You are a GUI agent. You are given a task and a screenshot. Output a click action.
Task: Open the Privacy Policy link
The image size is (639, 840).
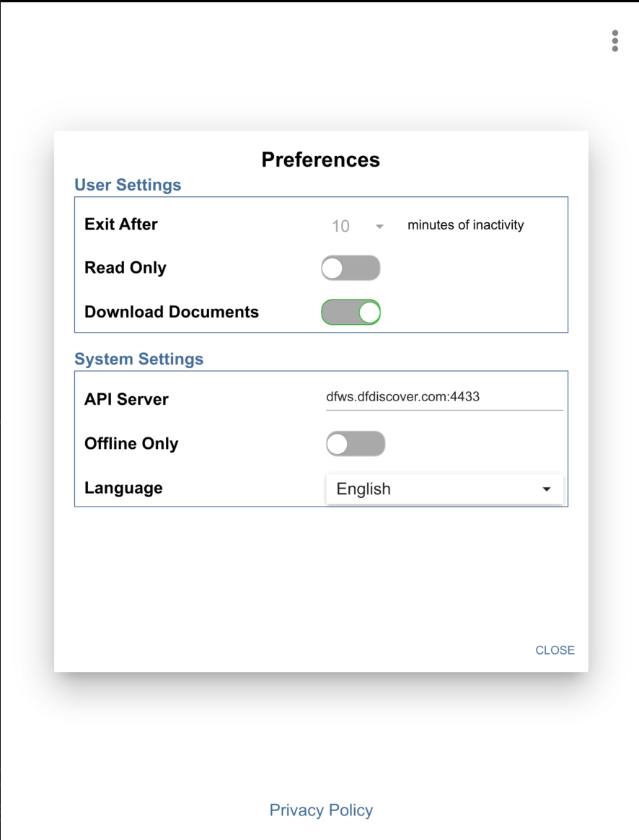pyautogui.click(x=321, y=810)
